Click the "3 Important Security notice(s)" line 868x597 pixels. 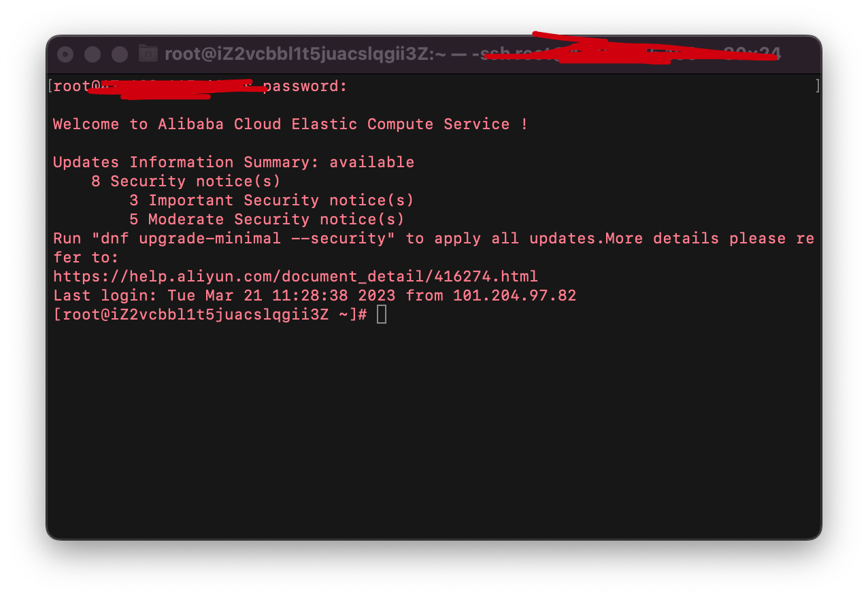271,201
